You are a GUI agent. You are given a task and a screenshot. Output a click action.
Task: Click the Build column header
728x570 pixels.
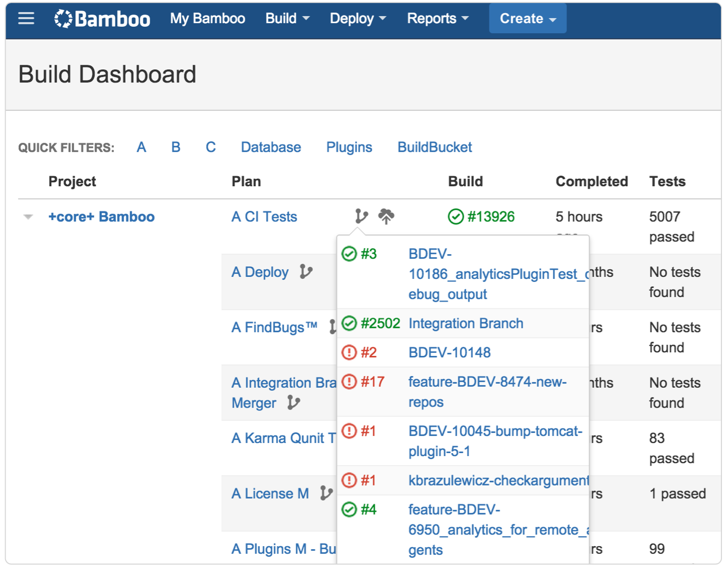[x=466, y=181]
